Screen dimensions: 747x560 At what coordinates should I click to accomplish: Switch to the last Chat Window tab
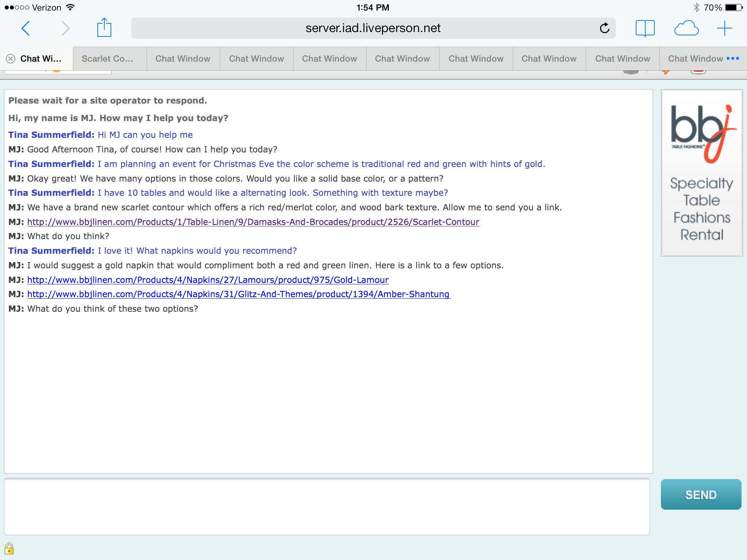pyautogui.click(x=695, y=59)
